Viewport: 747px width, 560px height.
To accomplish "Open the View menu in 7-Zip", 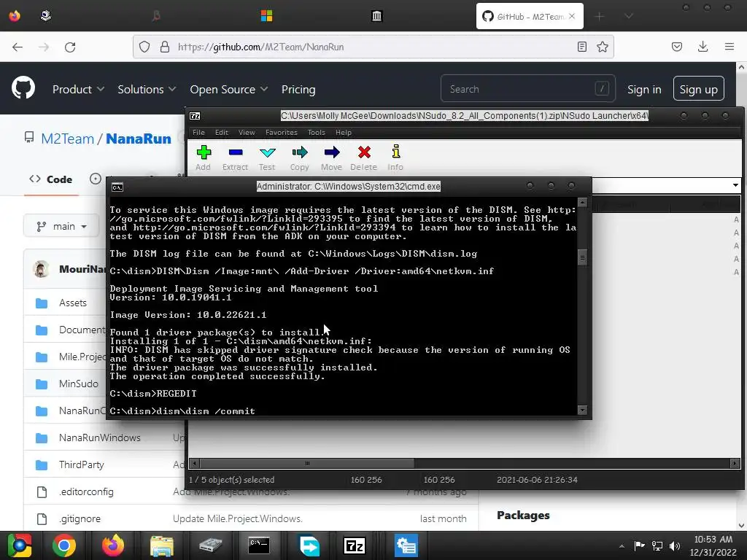I will tap(247, 133).
